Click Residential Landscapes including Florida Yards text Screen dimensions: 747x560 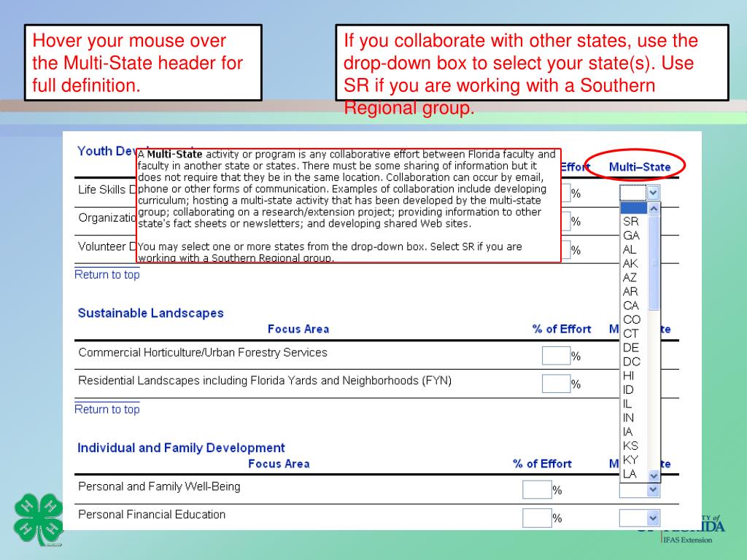[x=265, y=381]
